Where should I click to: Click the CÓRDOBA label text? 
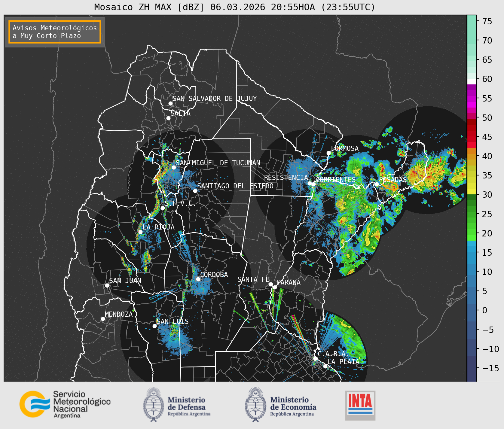pyautogui.click(x=214, y=274)
